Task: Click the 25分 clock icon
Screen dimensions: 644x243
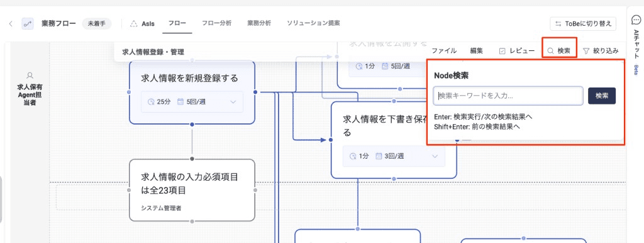Action: coord(151,101)
